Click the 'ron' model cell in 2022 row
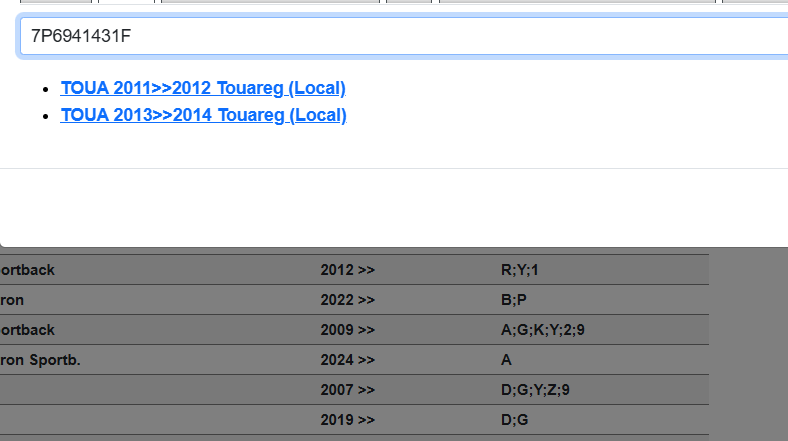The height and width of the screenshot is (441, 788). click(x=13, y=300)
